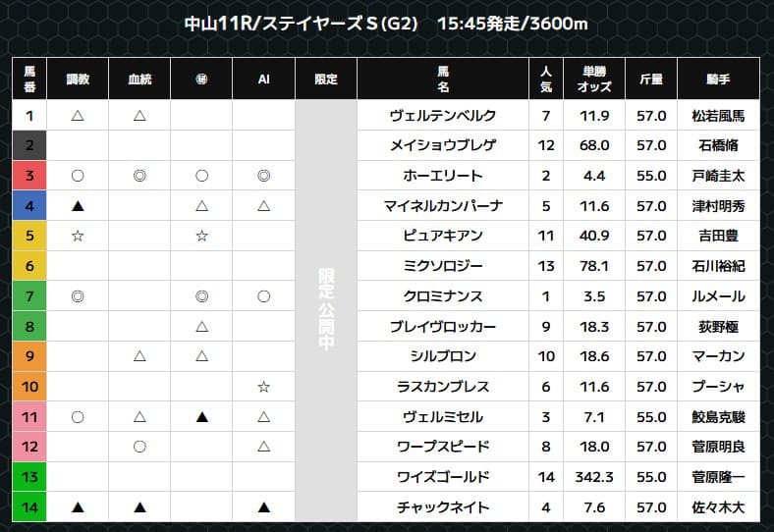Select the 調教 column header
The height and width of the screenshot is (532, 774).
(x=77, y=80)
